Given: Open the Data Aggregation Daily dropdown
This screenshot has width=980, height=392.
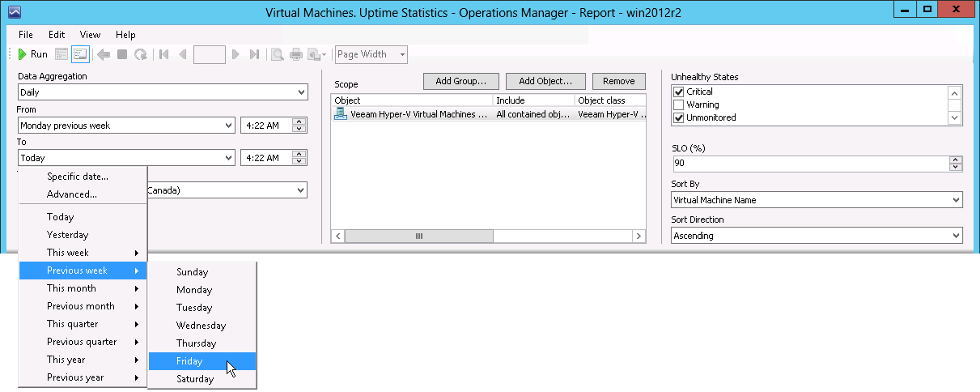Looking at the screenshot, I should 163,92.
